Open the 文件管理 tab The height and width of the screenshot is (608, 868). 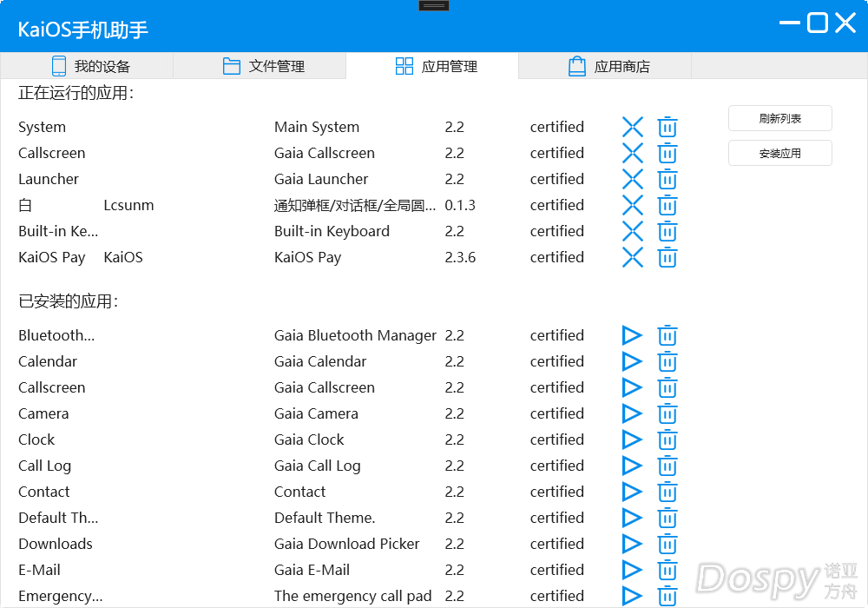(260, 66)
